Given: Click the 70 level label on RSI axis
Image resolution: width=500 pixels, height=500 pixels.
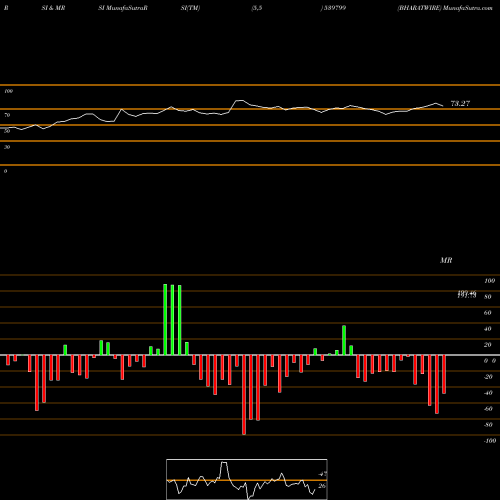Looking at the screenshot, I should click(7, 115).
